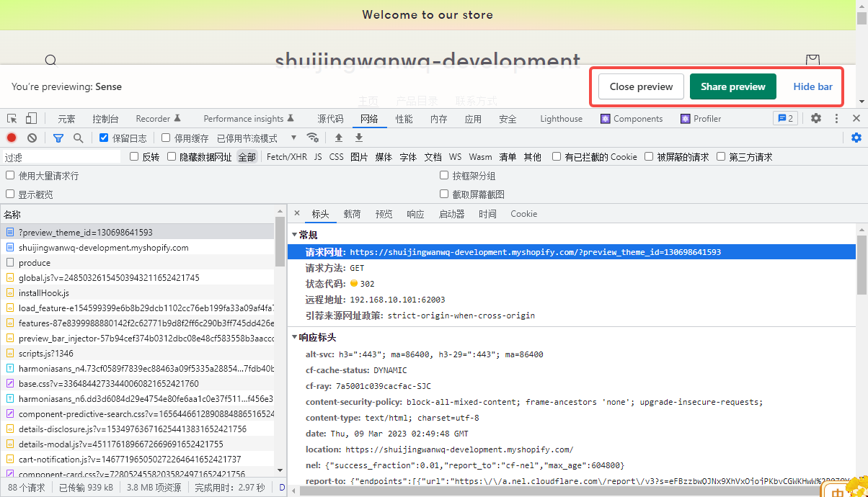Click the export HAR download arrow
This screenshot has width=868, height=497.
pos(358,138)
